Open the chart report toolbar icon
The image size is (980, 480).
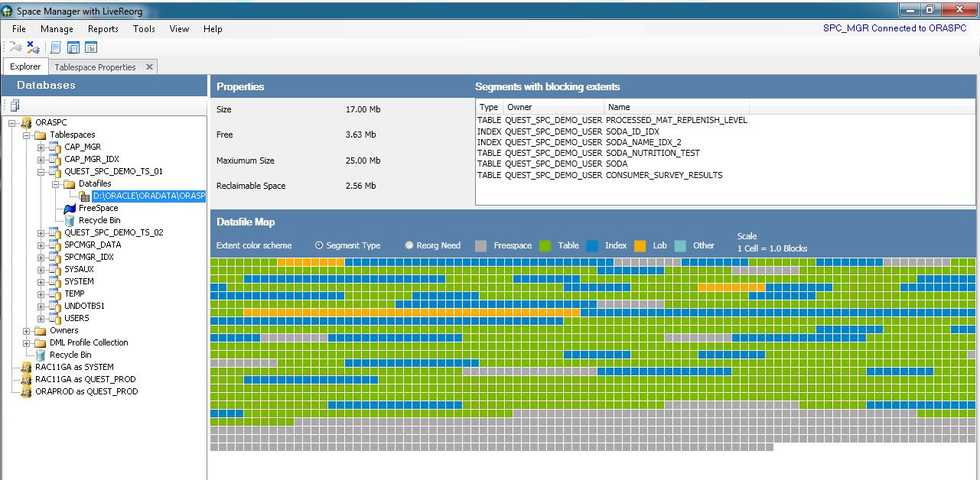coord(90,47)
